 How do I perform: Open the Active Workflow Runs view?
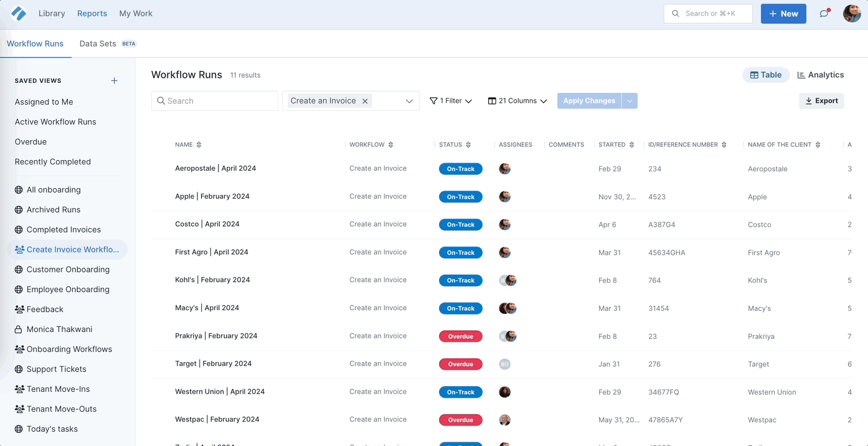pos(55,122)
